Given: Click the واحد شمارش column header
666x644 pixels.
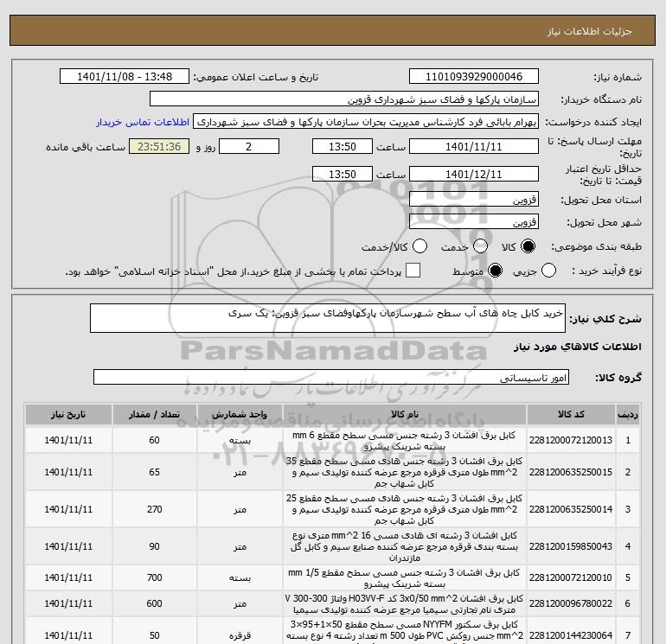Looking at the screenshot, I should pos(240,415).
